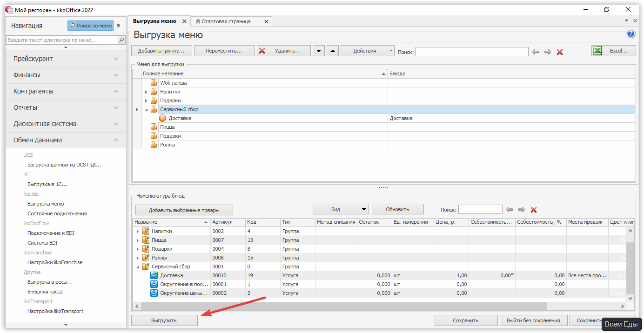Previous nomenclature search result arrow
Image resolution: width=644 pixels, height=333 pixels.
click(510, 210)
